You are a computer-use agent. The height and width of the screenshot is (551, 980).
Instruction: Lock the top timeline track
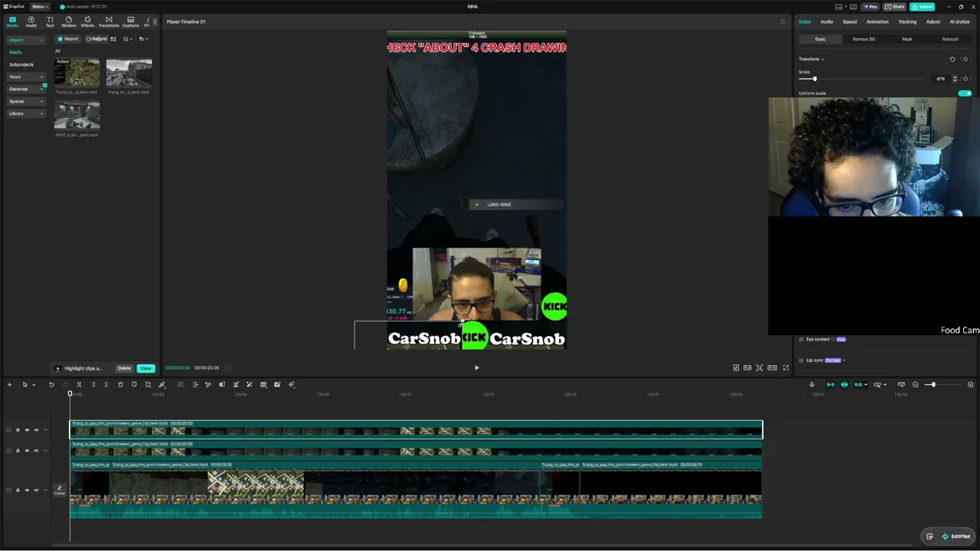pos(18,430)
